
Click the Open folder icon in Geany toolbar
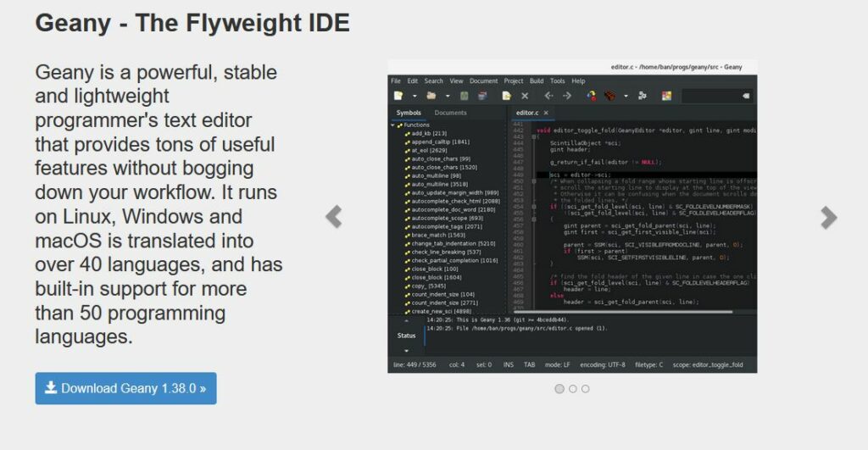pos(431,96)
